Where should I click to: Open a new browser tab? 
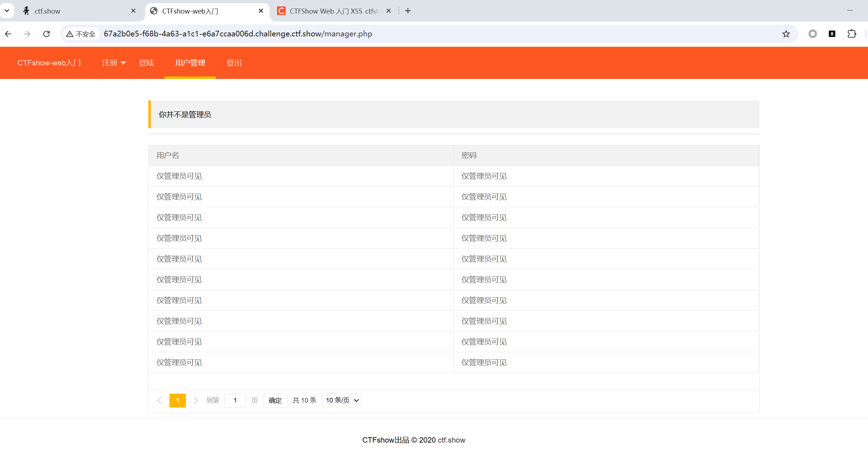coord(408,11)
